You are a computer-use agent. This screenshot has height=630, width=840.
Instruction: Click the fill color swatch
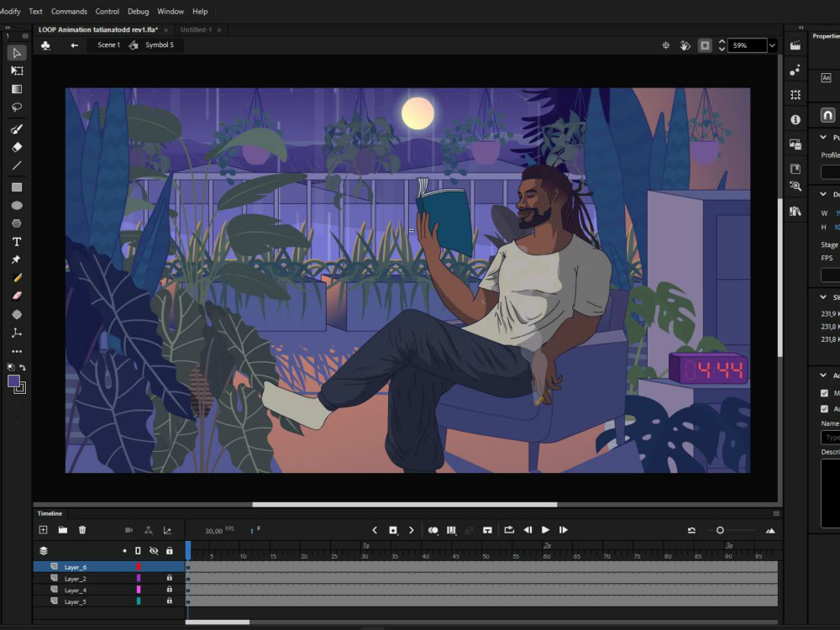[14, 381]
